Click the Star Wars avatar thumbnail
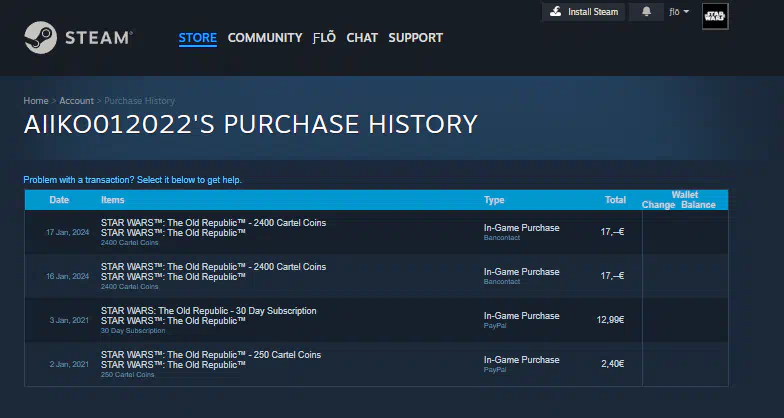Viewport: 784px width, 418px height. click(715, 16)
